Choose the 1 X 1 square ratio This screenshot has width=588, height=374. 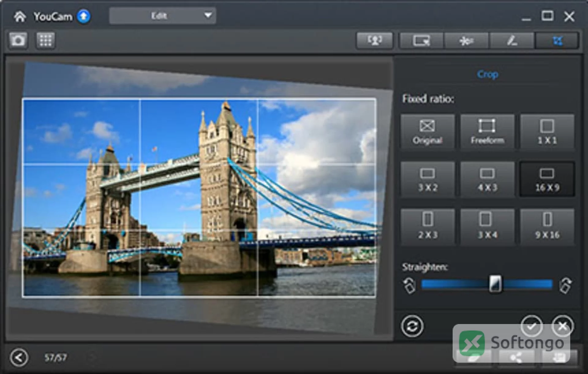pos(547,132)
